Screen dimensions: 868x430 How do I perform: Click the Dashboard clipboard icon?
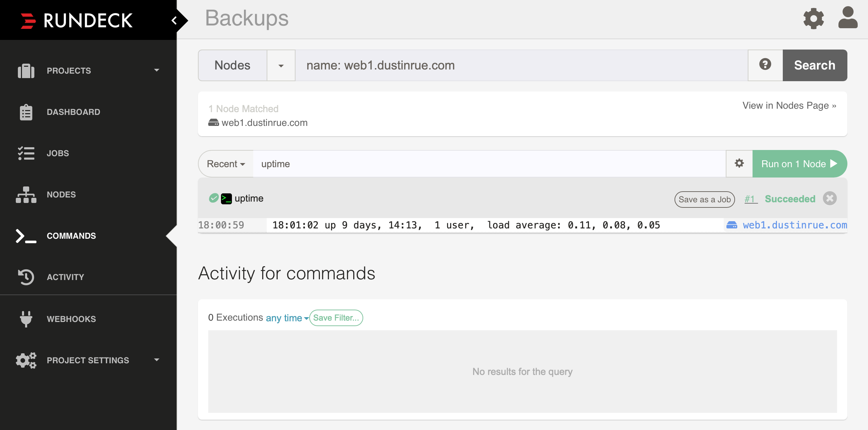point(26,112)
